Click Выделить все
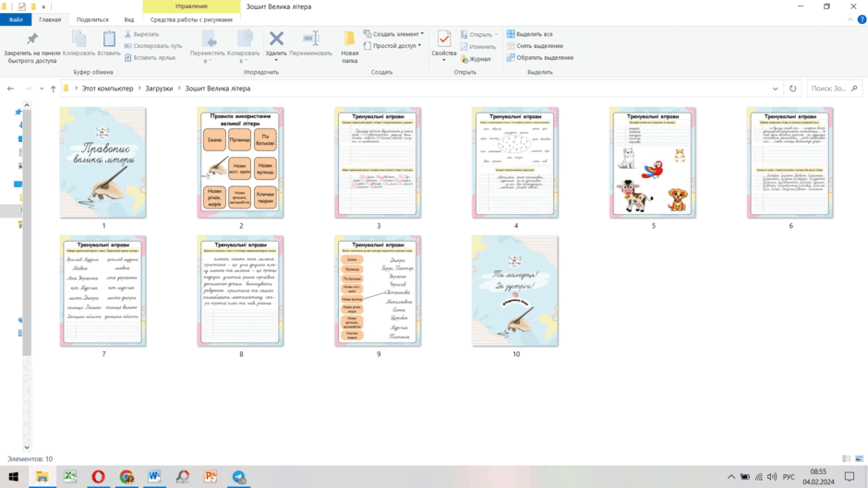868x488 pixels. tap(529, 34)
